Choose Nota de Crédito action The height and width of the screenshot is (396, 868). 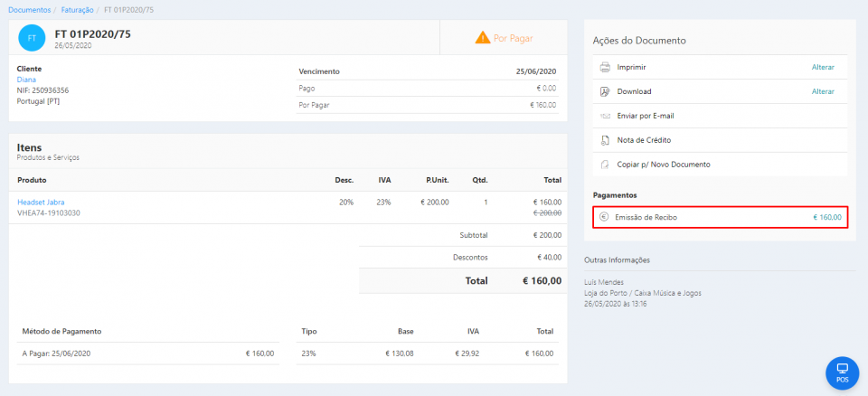[720, 140]
